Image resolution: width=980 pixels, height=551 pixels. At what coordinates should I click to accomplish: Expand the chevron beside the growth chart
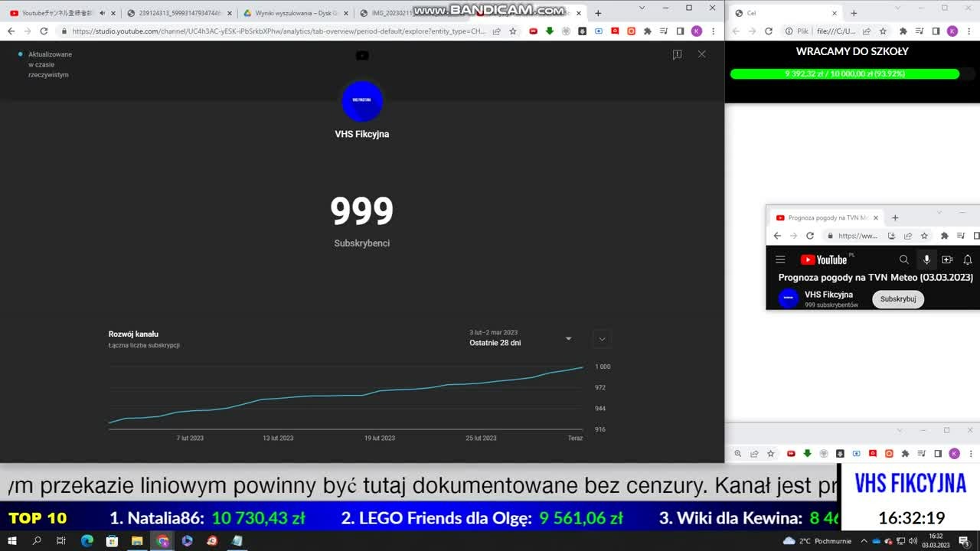[x=602, y=338]
